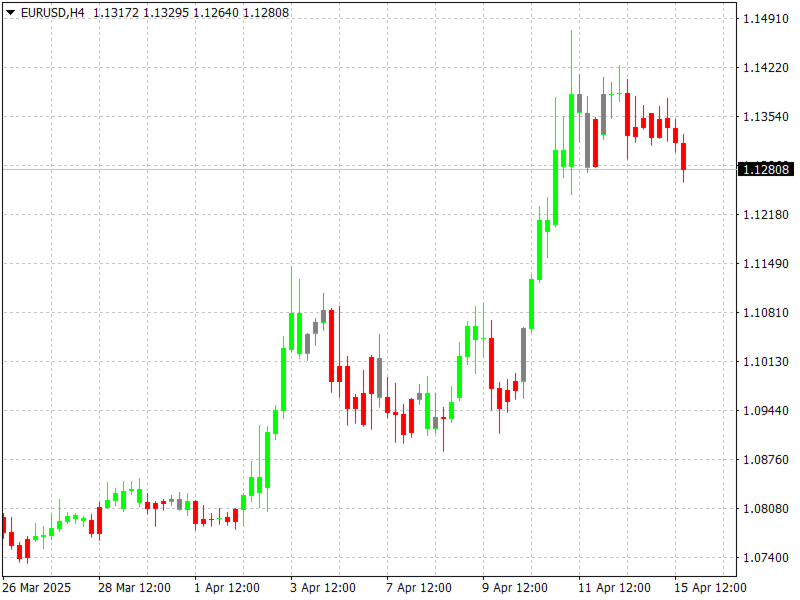Click the 11 Apr 12:00 time label
Screen dimensions: 800x600
[x=614, y=588]
